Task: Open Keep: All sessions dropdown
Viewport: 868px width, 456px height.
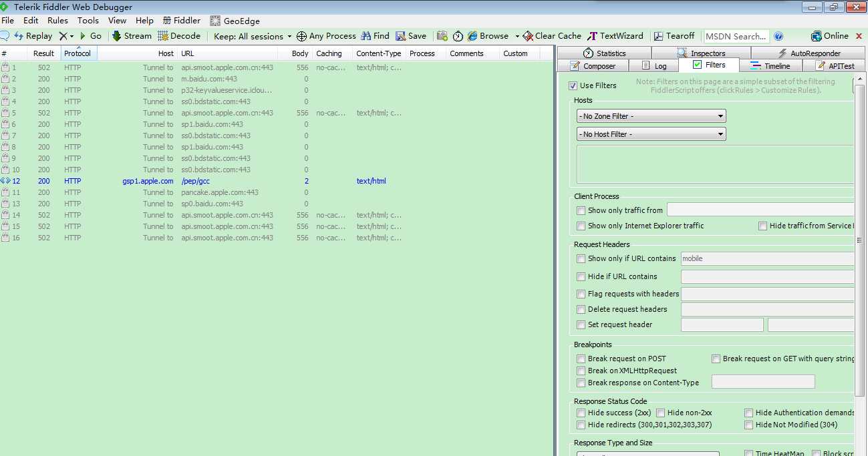Action: 253,36
